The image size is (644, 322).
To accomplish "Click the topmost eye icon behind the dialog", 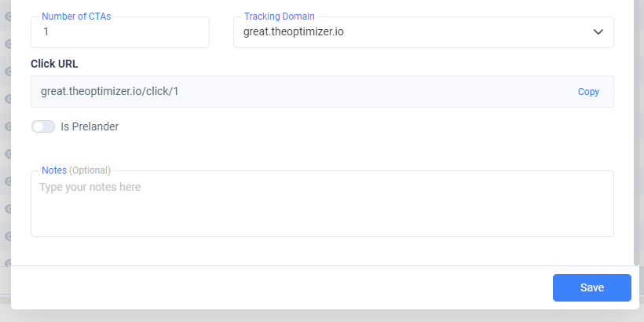I will pyautogui.click(x=7, y=16).
